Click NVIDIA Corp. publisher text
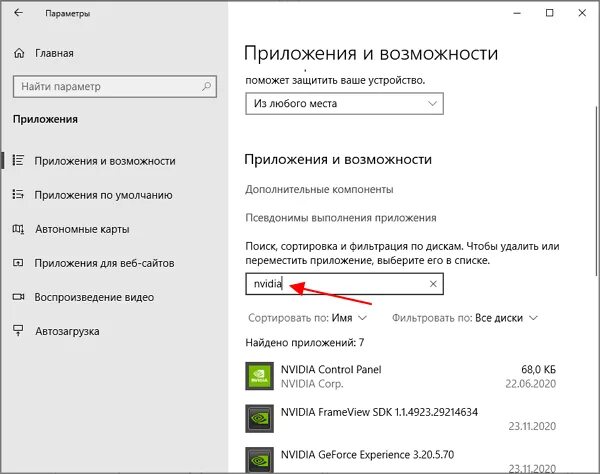The height and width of the screenshot is (474, 600). [312, 384]
